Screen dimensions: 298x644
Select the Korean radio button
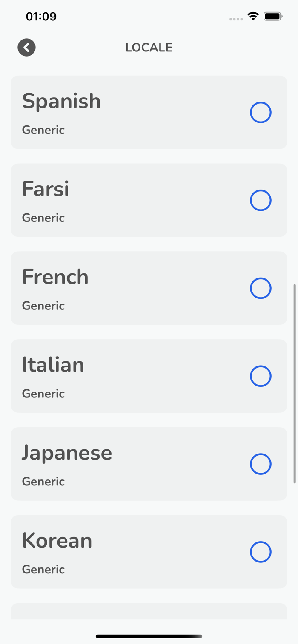261,552
